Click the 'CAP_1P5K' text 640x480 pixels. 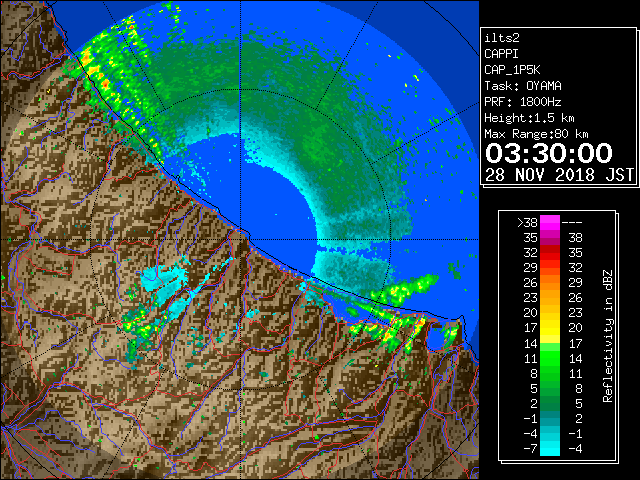[512, 70]
